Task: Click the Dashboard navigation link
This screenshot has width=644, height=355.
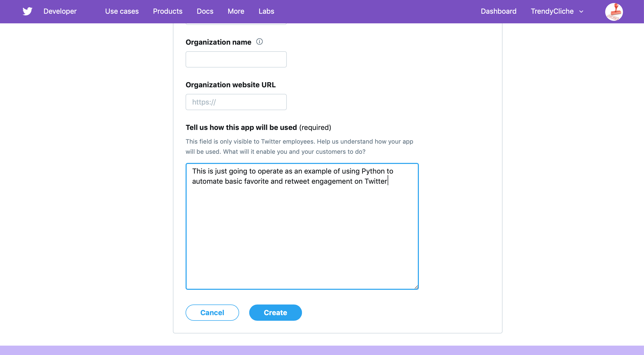Action: pyautogui.click(x=499, y=11)
